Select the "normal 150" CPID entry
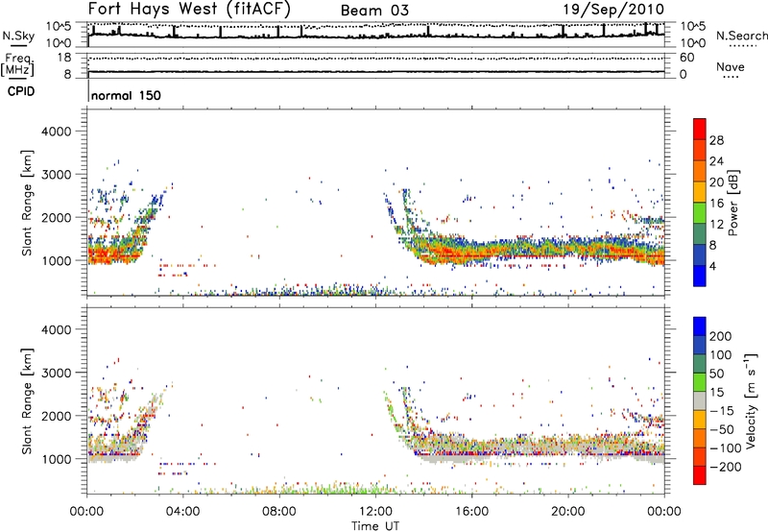This screenshot has height=532, width=768. pos(126,95)
